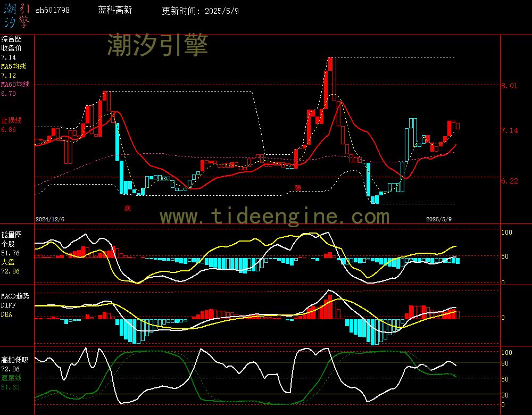The height and width of the screenshot is (415, 532).
Task: Click the 更新时间: 2025/5/9 header text
Action: (x=200, y=11)
